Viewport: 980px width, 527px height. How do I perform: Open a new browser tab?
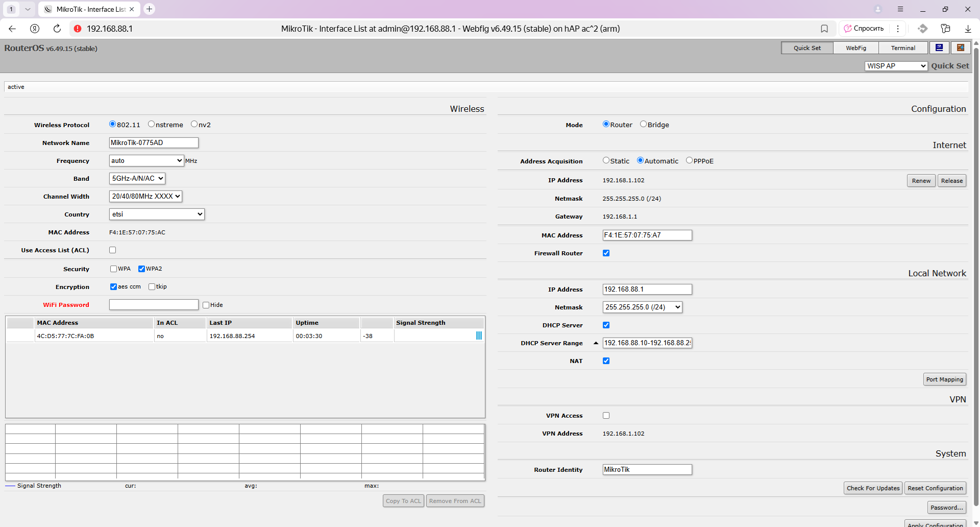(149, 9)
